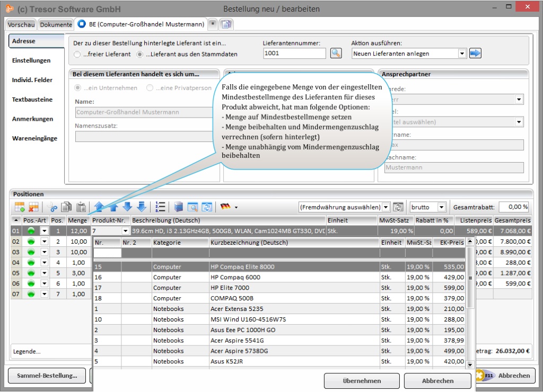
Task: Click the scissors cut icon
Action: pos(52,207)
